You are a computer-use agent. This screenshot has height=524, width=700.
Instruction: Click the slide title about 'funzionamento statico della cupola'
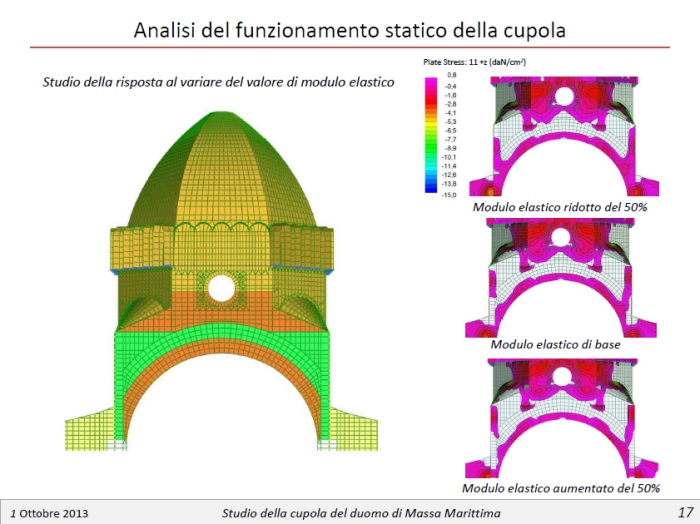350,30
